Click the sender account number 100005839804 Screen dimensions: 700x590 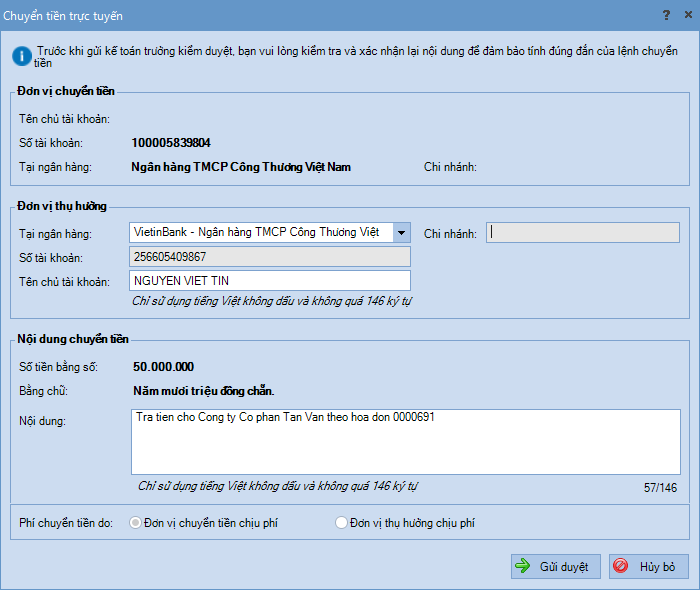point(171,143)
